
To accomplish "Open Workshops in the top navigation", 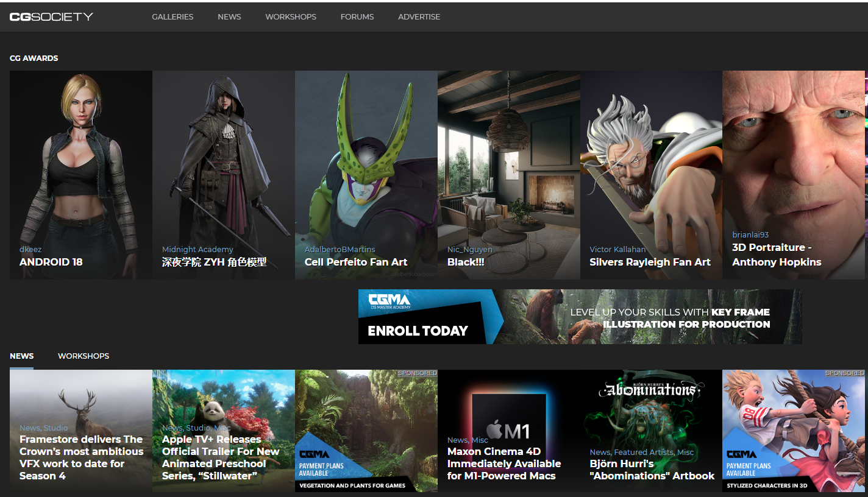I will click(x=291, y=16).
